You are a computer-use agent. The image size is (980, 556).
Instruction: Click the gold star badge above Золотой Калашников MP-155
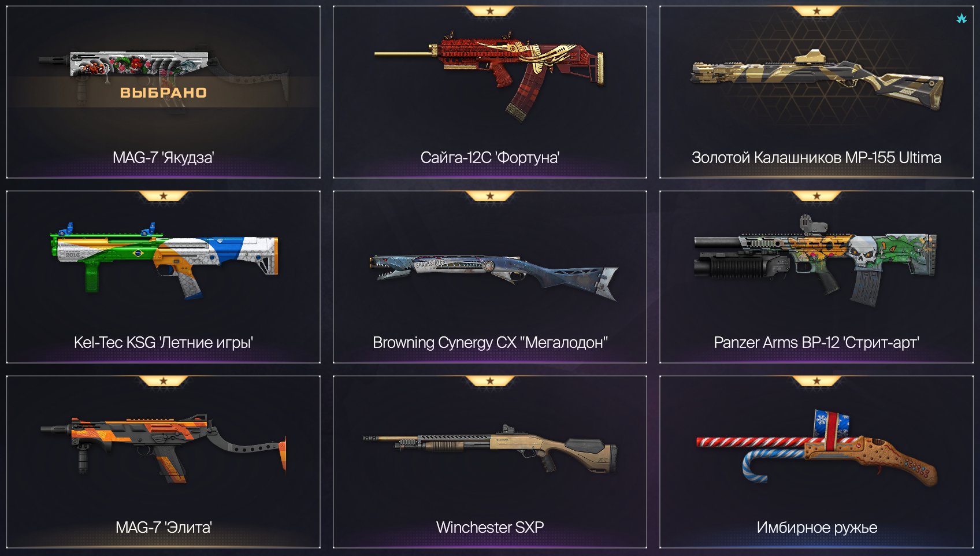pos(816,11)
